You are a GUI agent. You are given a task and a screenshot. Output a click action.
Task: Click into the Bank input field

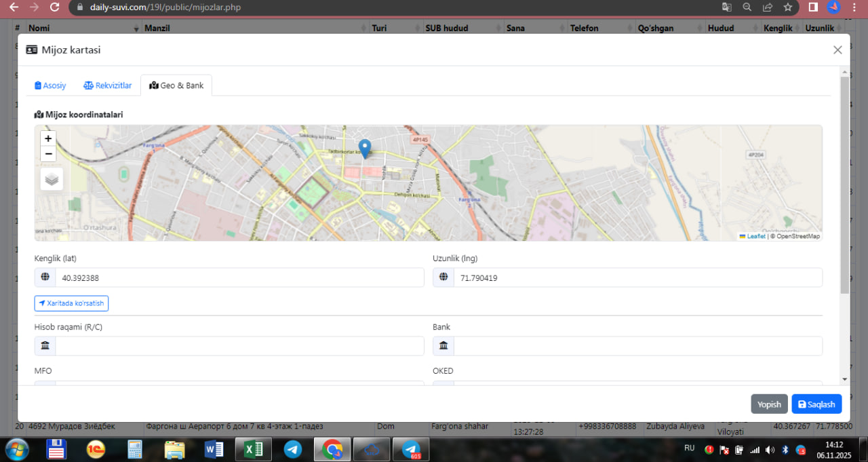pyautogui.click(x=637, y=346)
